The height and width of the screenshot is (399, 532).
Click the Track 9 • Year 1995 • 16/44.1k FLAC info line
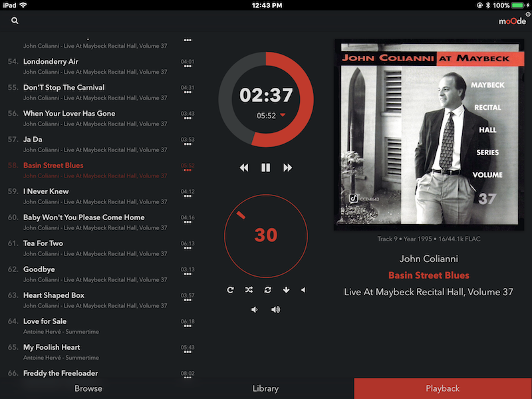click(429, 239)
